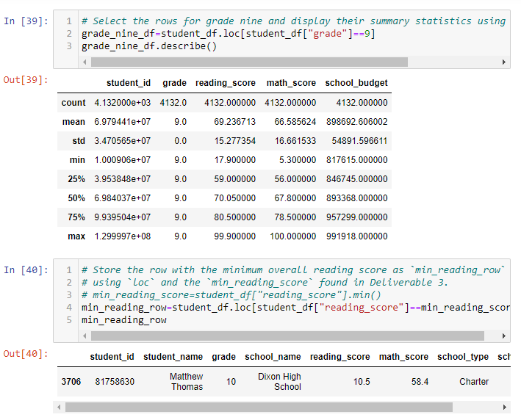The width and height of the screenshot is (521, 420).
Task: Click left scroll arrow in cell 39 code
Action: click(85, 62)
